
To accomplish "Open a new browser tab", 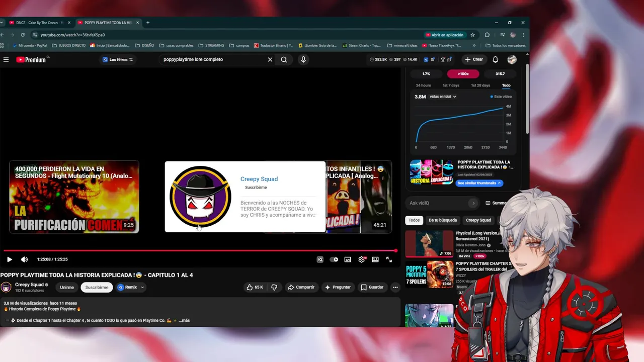I will click(x=147, y=23).
